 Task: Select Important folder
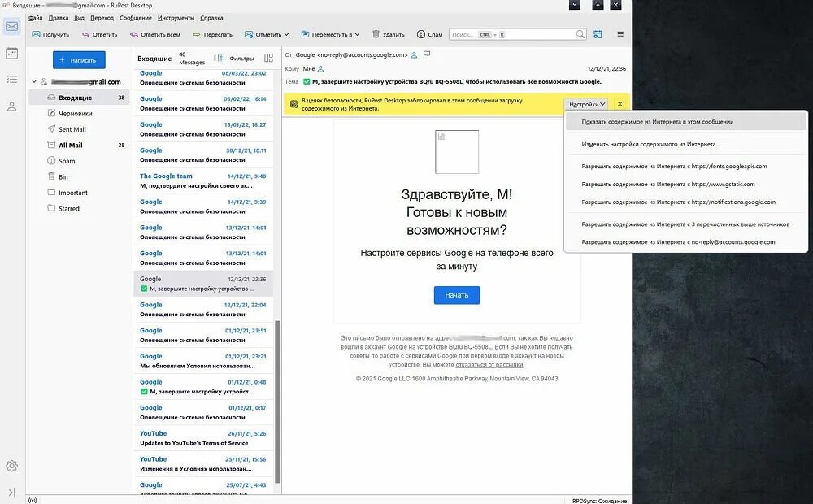tap(79, 193)
